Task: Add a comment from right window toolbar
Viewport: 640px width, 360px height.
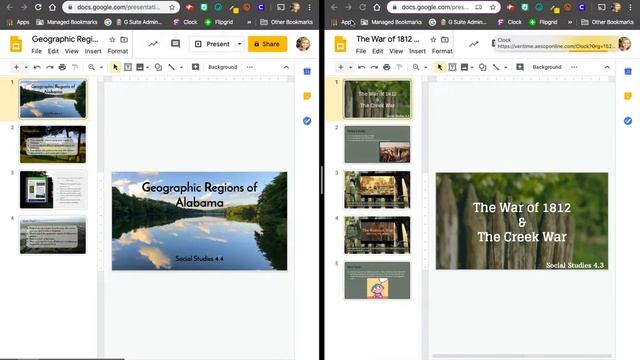Action: click(520, 67)
